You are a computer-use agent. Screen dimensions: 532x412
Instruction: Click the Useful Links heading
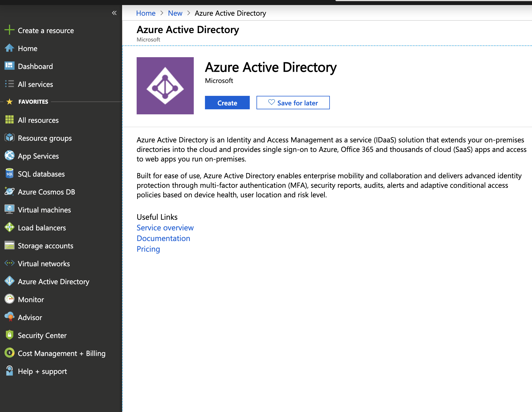157,217
